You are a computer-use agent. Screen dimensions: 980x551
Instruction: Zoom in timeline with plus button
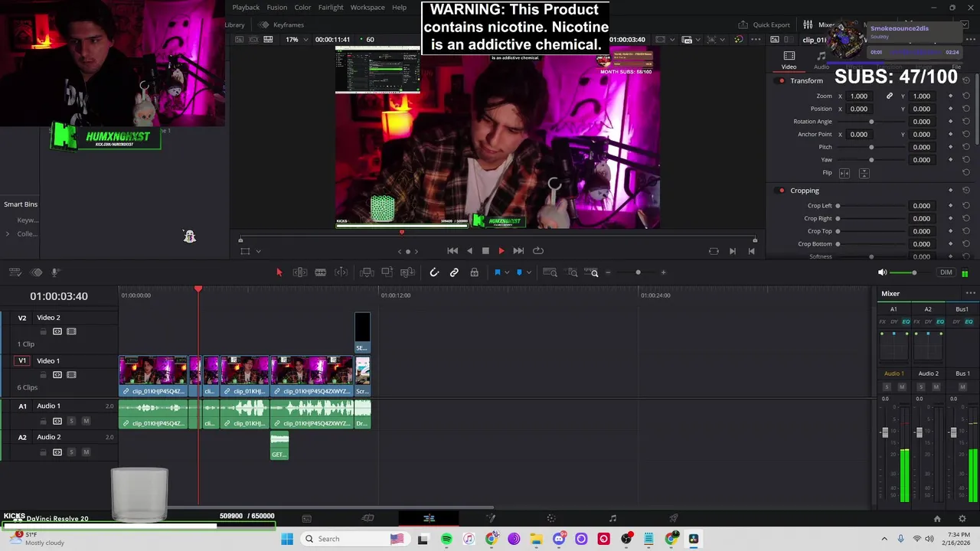point(663,272)
